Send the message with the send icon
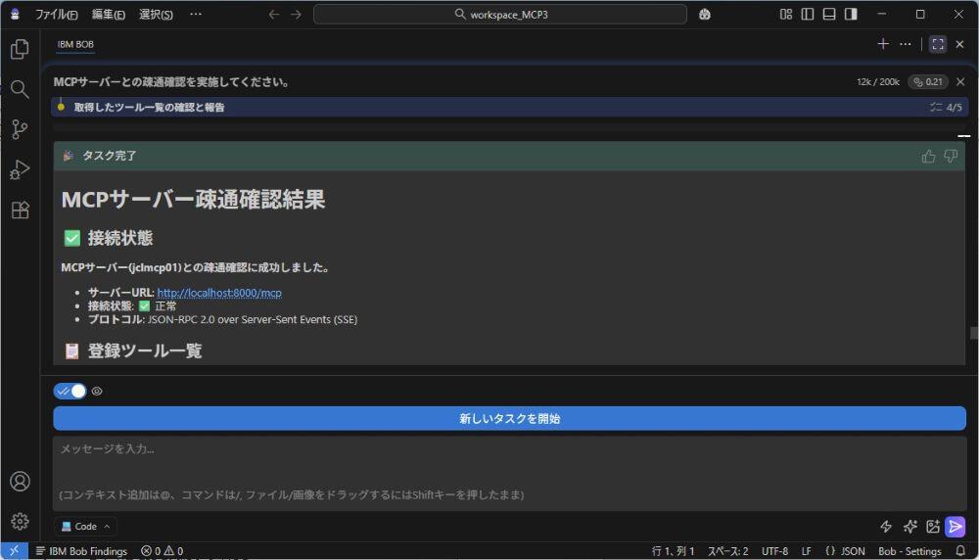979x560 pixels. [956, 527]
